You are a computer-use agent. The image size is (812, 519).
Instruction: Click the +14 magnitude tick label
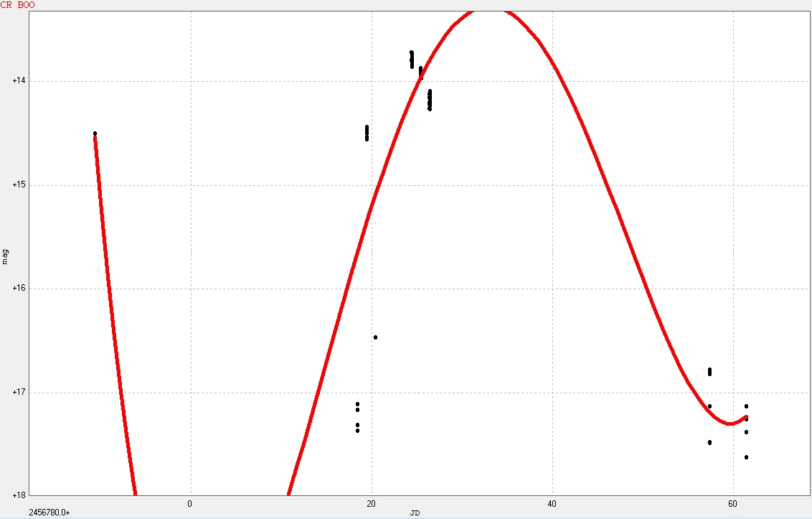coord(19,82)
